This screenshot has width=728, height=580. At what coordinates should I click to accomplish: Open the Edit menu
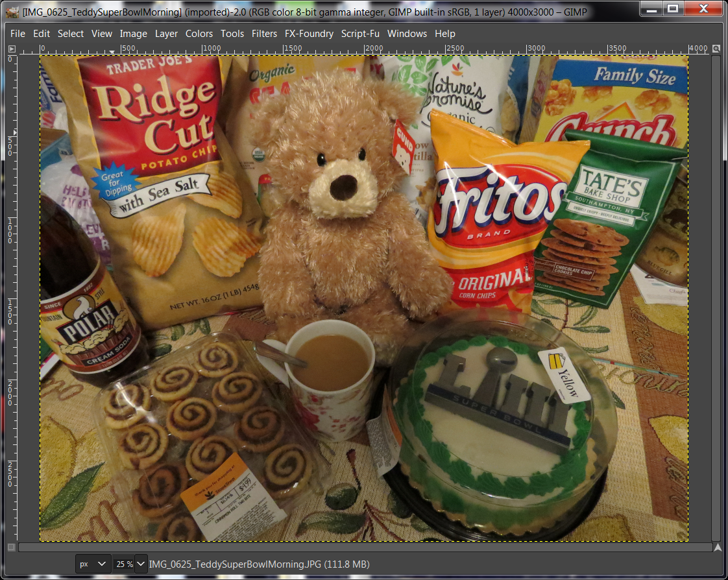[x=42, y=34]
